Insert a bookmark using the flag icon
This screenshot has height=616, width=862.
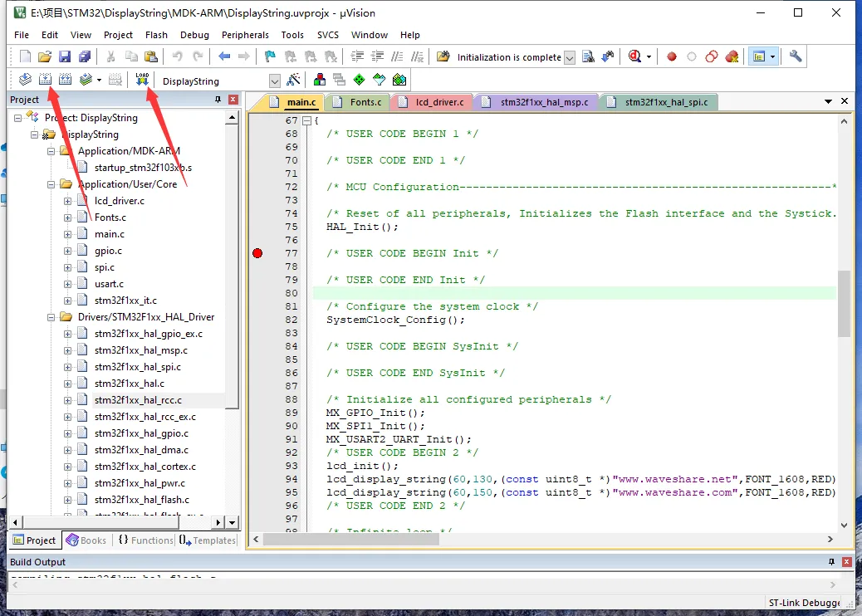269,56
